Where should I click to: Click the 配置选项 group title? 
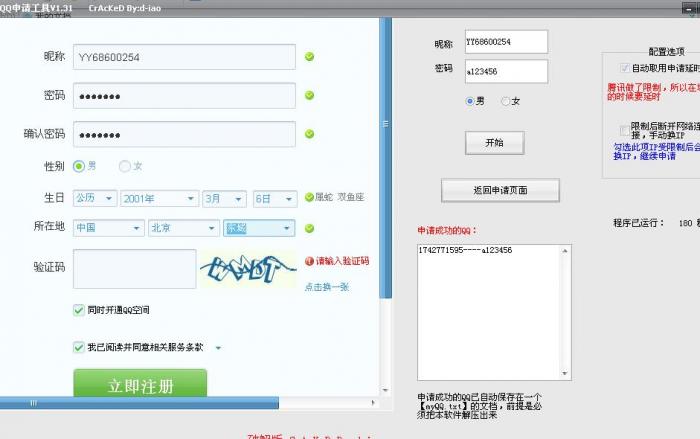click(667, 52)
